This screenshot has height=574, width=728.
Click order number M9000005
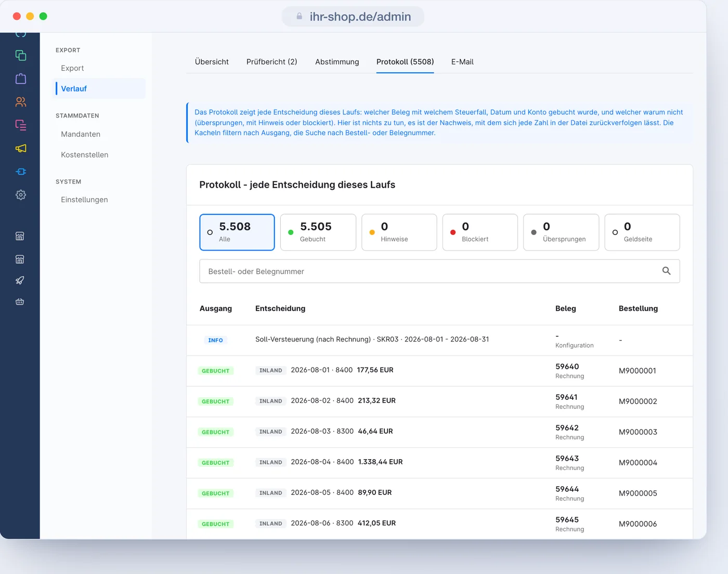coord(638,493)
